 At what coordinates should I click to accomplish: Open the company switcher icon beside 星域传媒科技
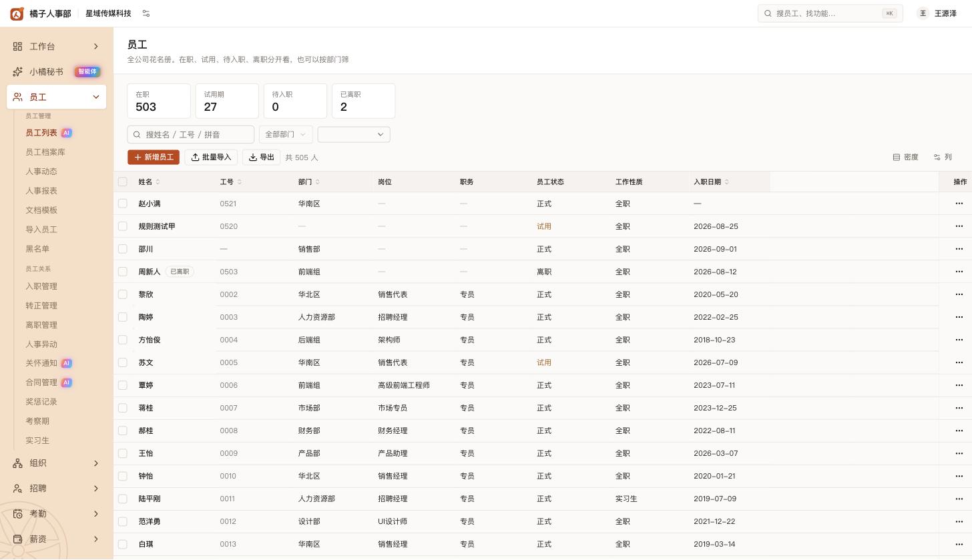pos(146,13)
